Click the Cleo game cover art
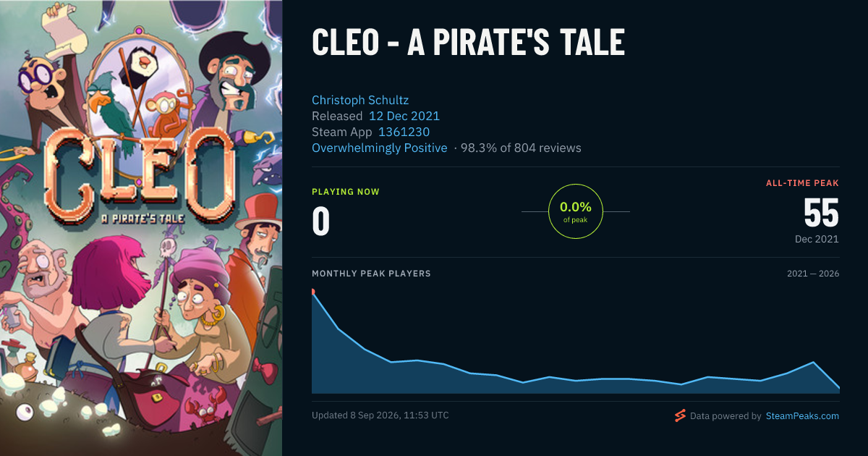868x456 pixels. (141, 228)
